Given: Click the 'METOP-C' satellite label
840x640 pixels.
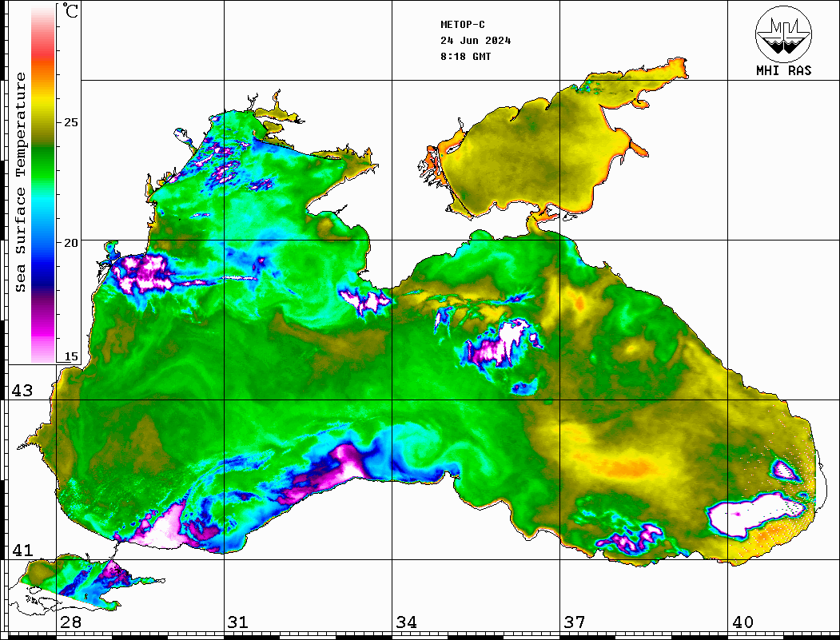Looking at the screenshot, I should 462,25.
